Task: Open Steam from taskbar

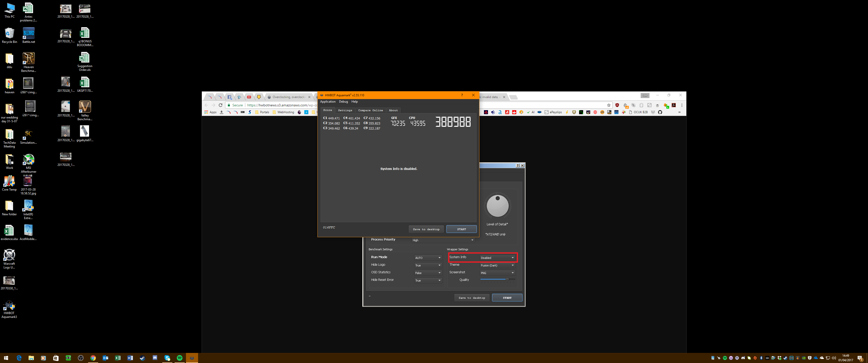Action: tap(143, 358)
